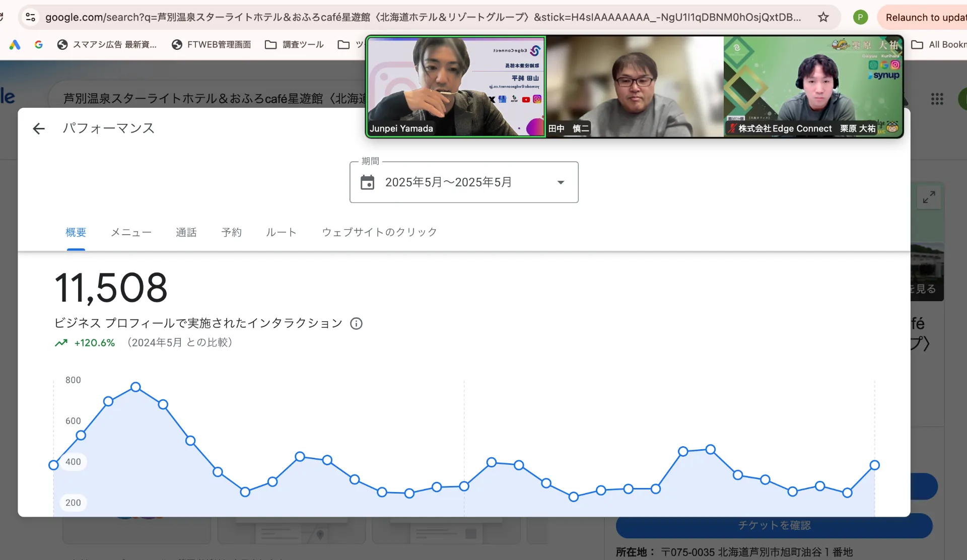This screenshot has width=967, height=560.
Task: Select the ウェブサイトのクリック tab
Action: (379, 232)
